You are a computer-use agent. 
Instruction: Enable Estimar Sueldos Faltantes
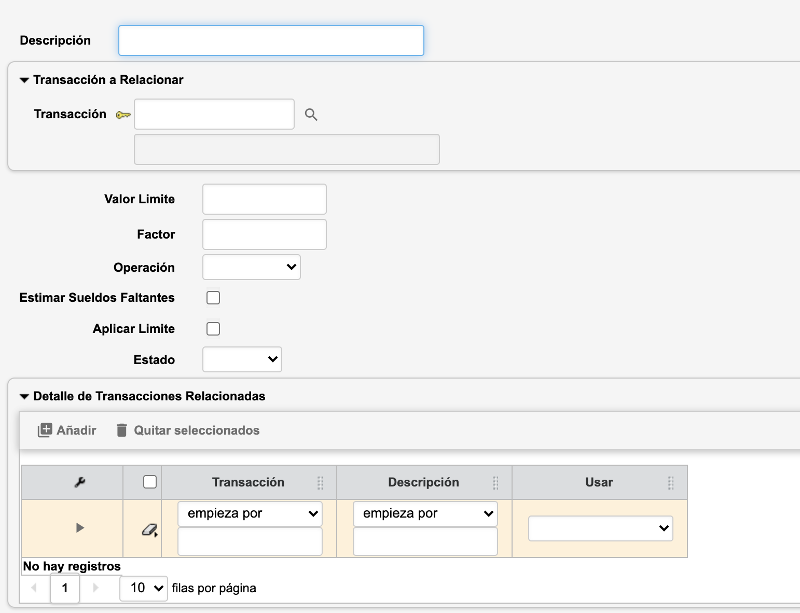pos(213,297)
